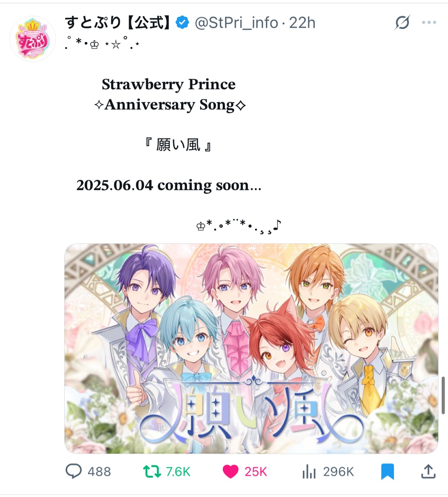448x497 pixels.
Task: Click the speech bubble reply icon
Action: 73,471
